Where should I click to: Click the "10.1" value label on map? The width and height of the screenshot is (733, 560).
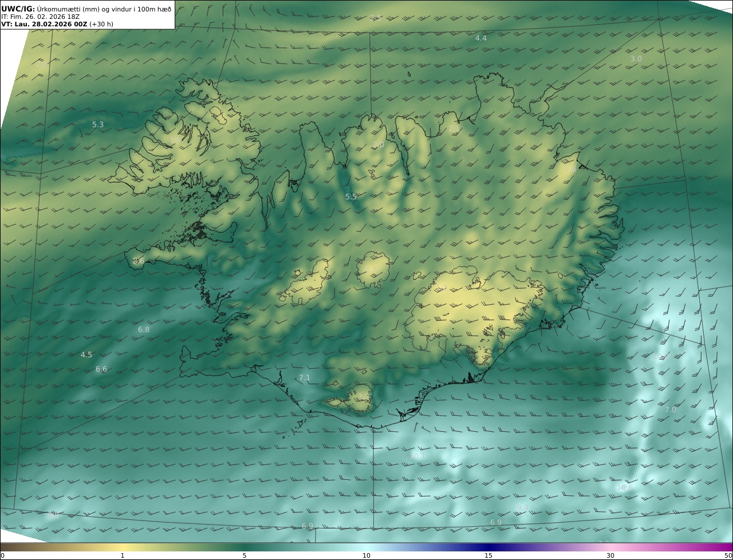[x=417, y=456]
